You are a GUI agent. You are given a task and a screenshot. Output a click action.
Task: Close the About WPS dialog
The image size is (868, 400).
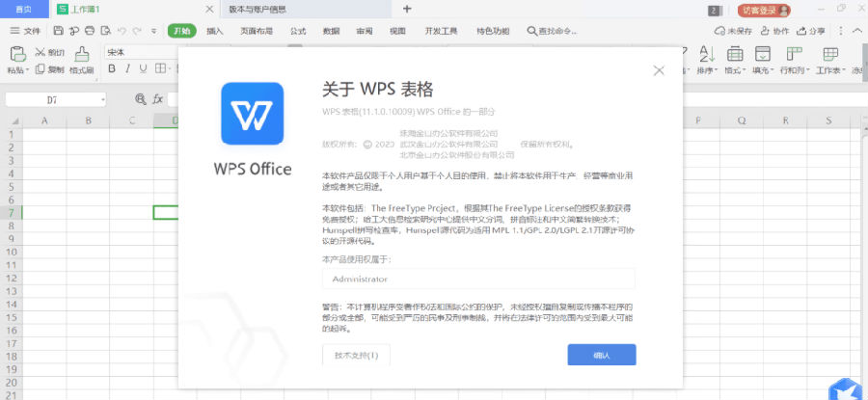659,70
